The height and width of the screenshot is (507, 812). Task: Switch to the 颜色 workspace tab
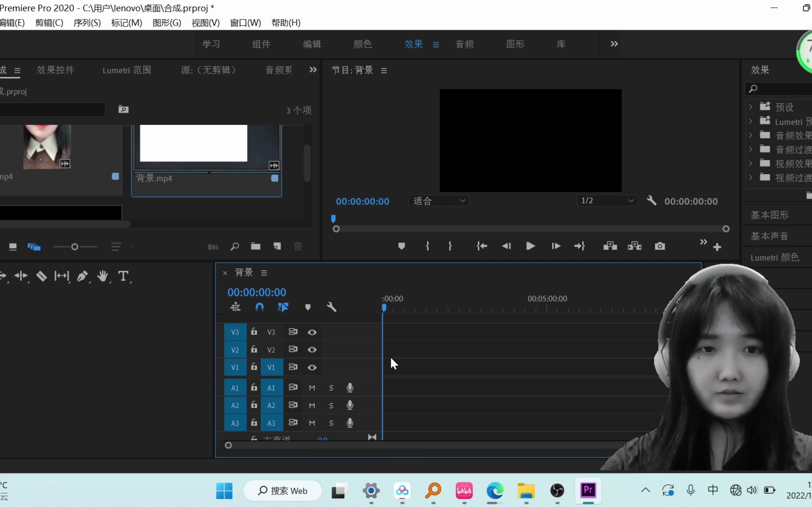362,44
